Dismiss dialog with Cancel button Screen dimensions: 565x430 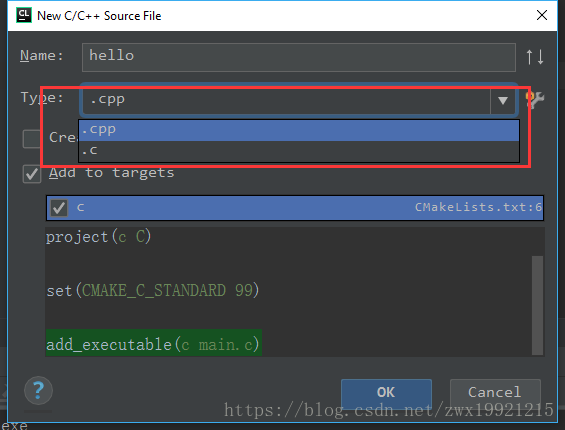(x=495, y=392)
